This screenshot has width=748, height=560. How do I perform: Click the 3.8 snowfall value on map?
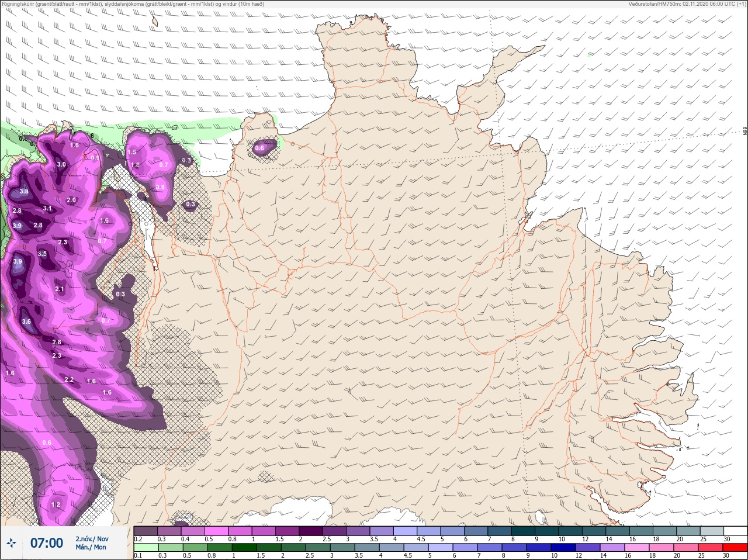(x=24, y=191)
